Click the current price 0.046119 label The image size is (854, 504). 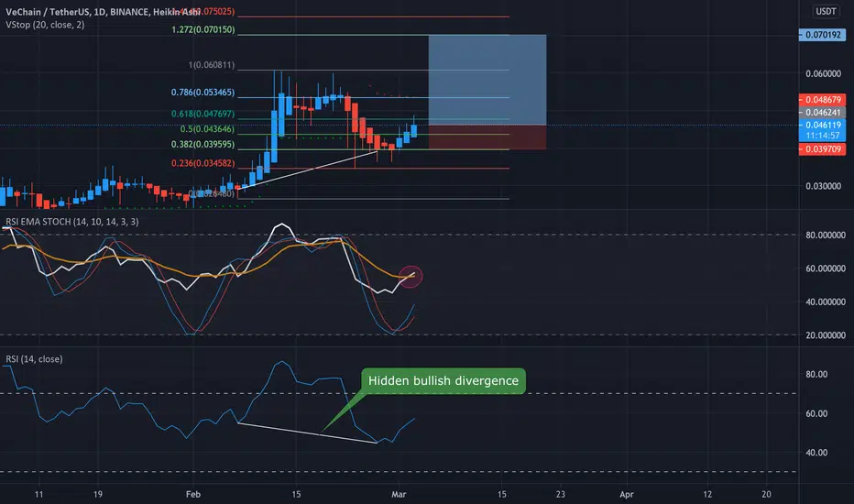click(x=823, y=125)
